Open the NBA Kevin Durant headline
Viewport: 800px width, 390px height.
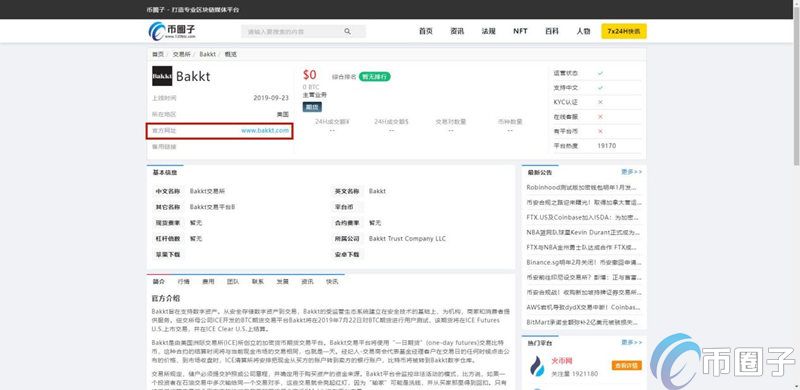(x=583, y=232)
